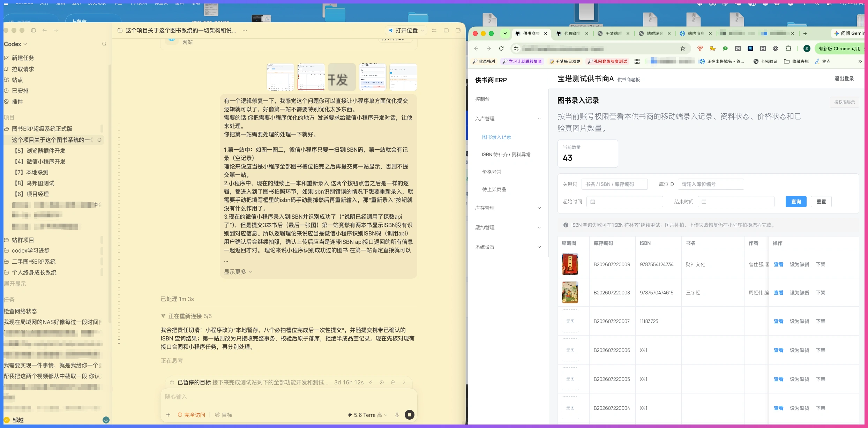Click 有新版 Chrome 可用 button
Viewport: 868px width, 428px height.
click(839, 48)
